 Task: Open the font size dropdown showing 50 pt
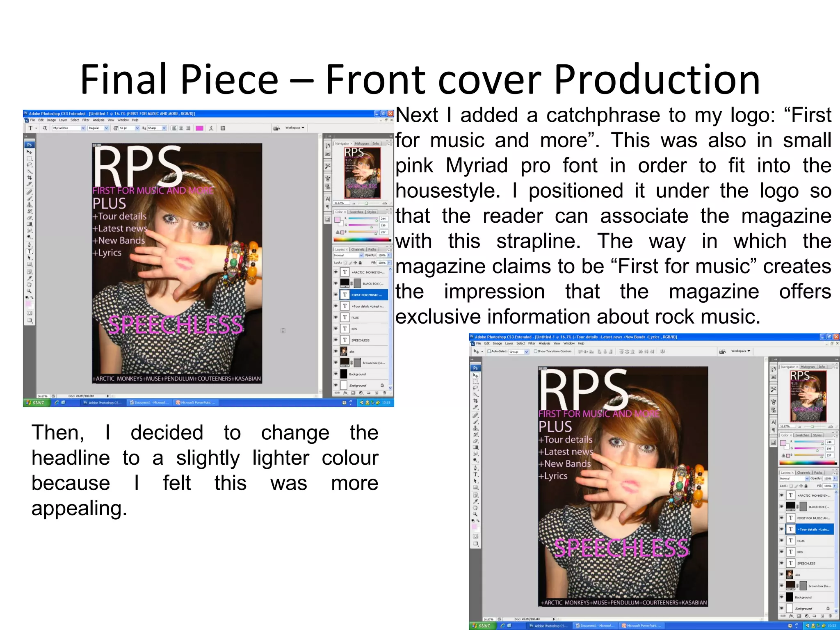click(129, 128)
